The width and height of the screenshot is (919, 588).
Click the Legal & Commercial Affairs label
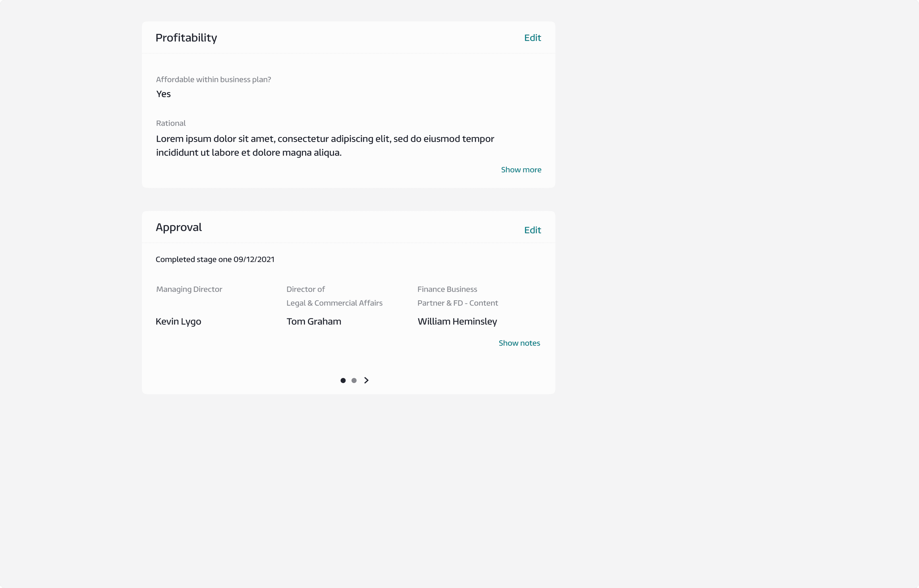[334, 303]
